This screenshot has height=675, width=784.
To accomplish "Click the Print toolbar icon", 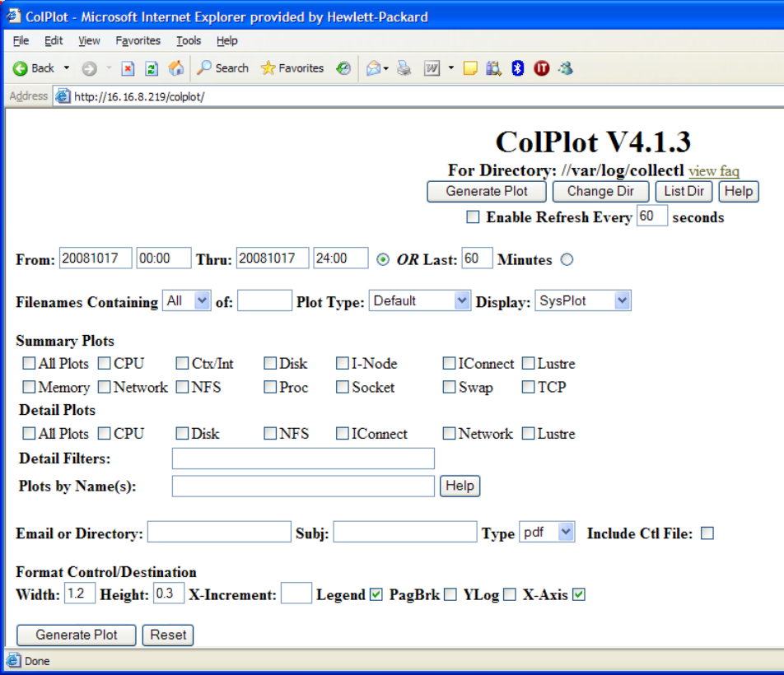I will coord(404,68).
